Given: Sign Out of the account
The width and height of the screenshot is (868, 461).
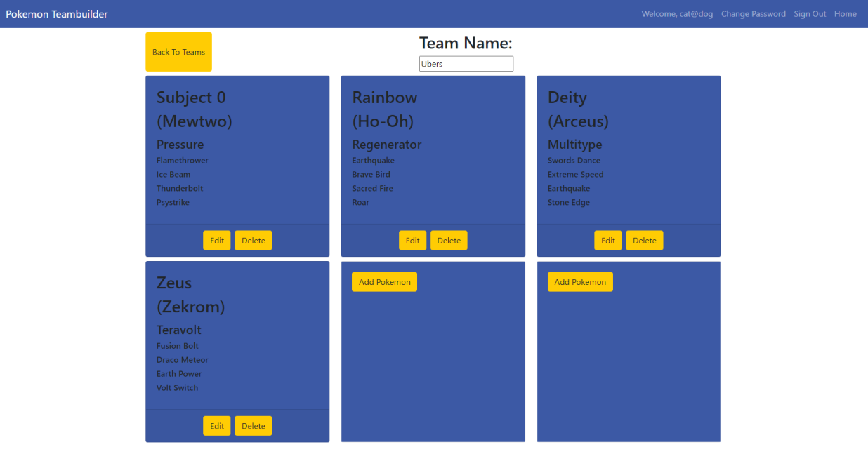Looking at the screenshot, I should pyautogui.click(x=810, y=13).
